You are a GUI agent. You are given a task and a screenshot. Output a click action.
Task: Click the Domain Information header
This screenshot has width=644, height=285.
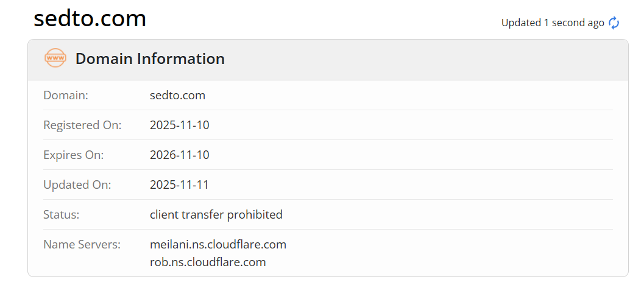coord(150,59)
